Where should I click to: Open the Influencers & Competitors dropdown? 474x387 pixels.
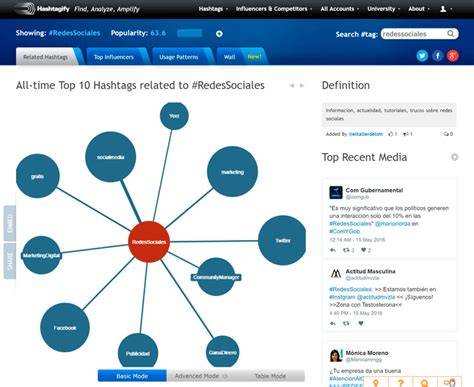(x=274, y=9)
